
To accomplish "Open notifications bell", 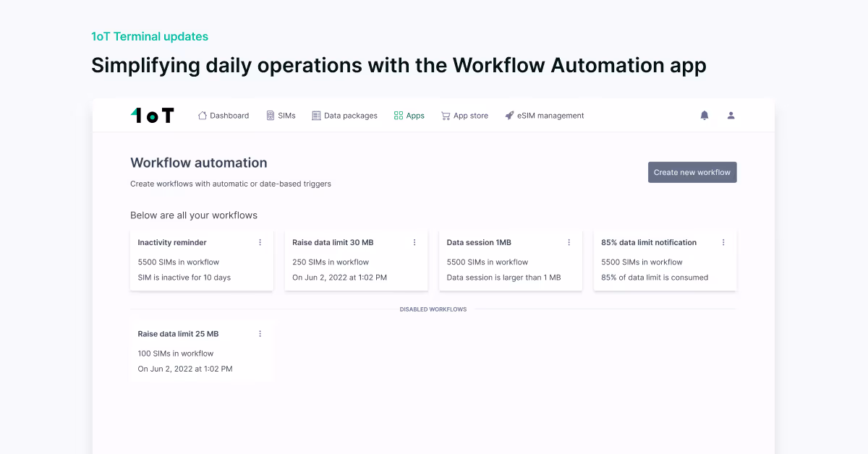I will [x=705, y=115].
